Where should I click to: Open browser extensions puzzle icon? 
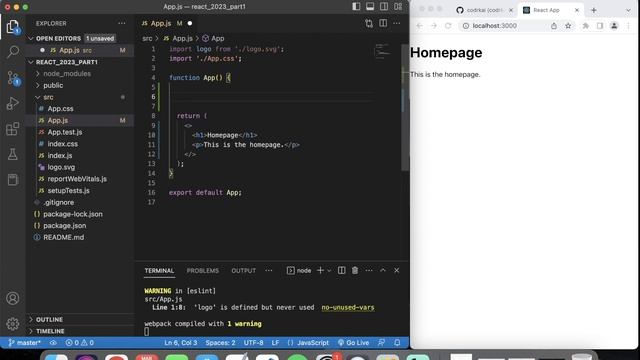(x=586, y=26)
